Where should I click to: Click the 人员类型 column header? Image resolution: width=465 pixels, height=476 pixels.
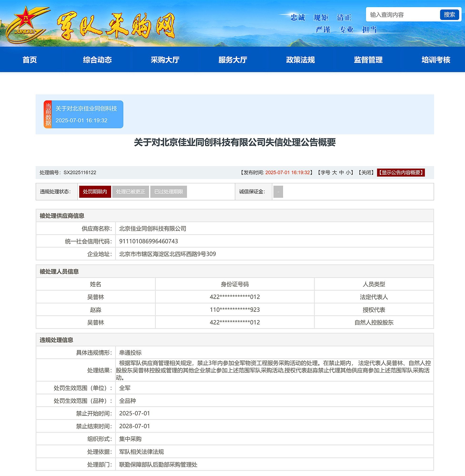pyautogui.click(x=374, y=284)
